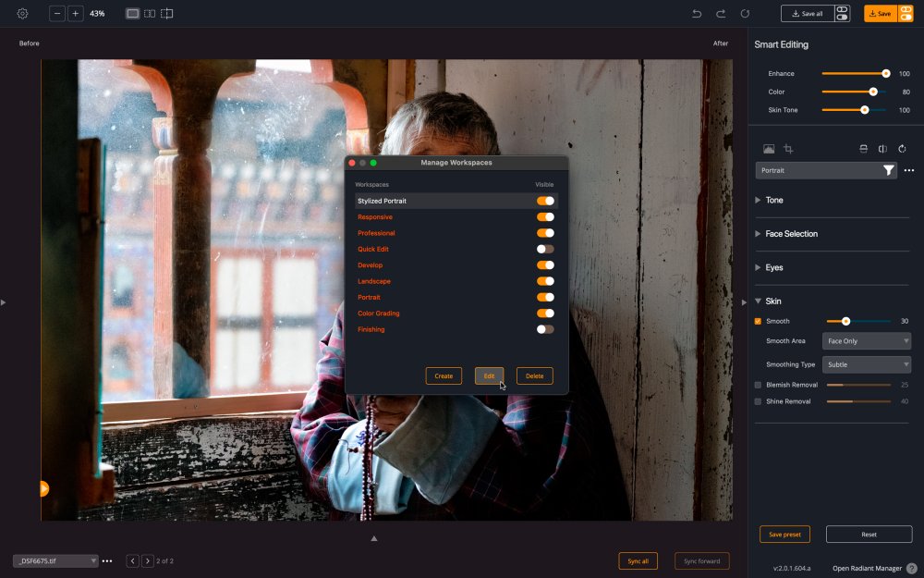Collapse the Skin section
924x578 pixels.
coord(758,301)
